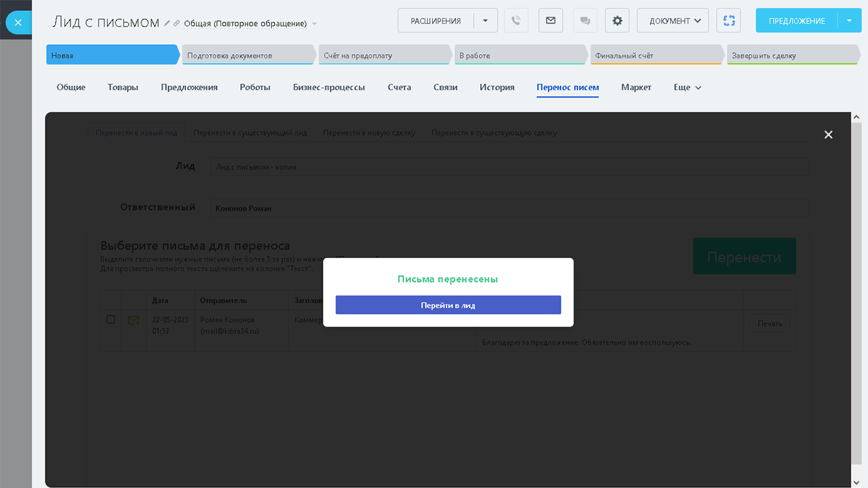This screenshot has width=868, height=488.
Task: Click the link icon next to lead title
Action: (177, 23)
